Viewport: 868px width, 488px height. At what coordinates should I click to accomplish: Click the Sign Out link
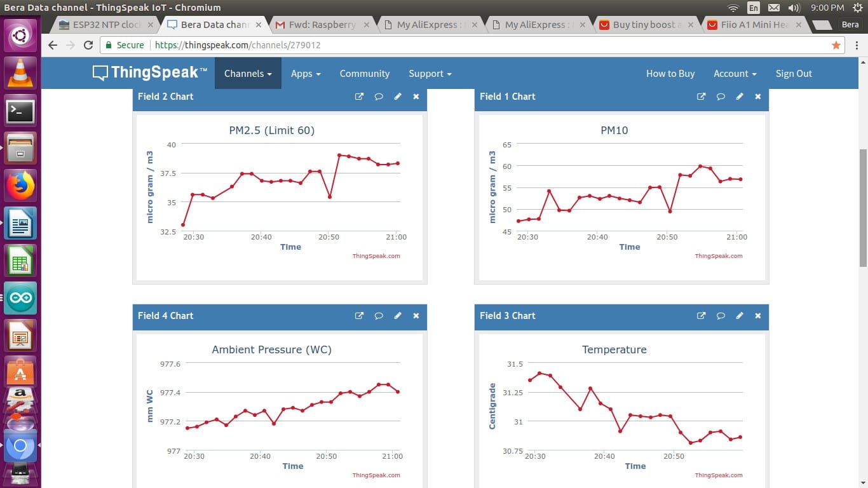coord(794,74)
